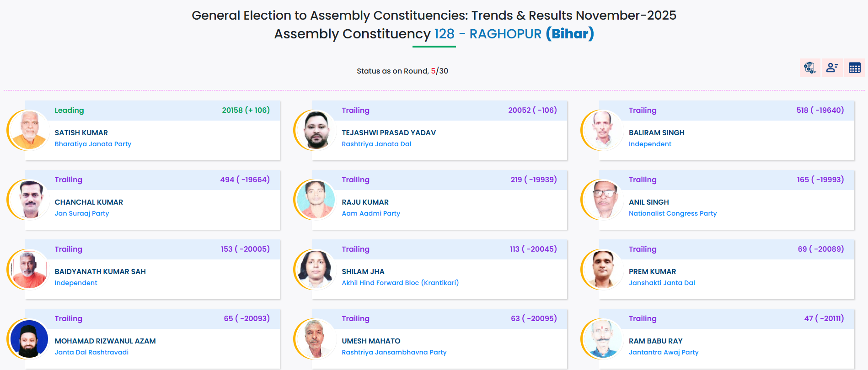Switch to the candidate card view icon
The width and height of the screenshot is (868, 370).
point(832,68)
